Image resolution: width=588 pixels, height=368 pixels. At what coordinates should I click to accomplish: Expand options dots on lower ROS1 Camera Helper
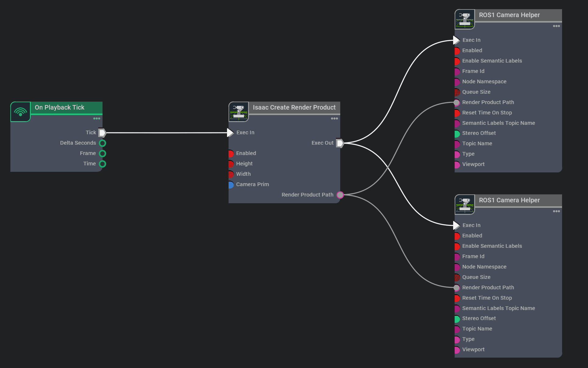pos(556,211)
